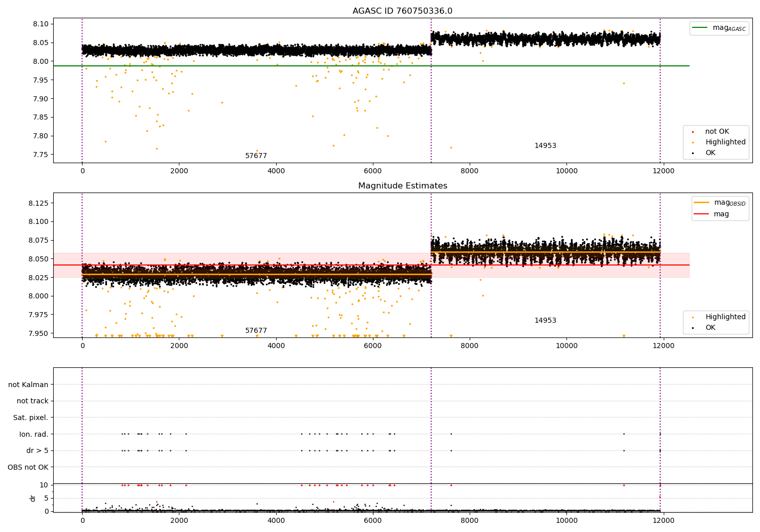Screen dimensions: 760x532
Task: Click the "8.025" y-axis tick label
Action: tap(39, 278)
